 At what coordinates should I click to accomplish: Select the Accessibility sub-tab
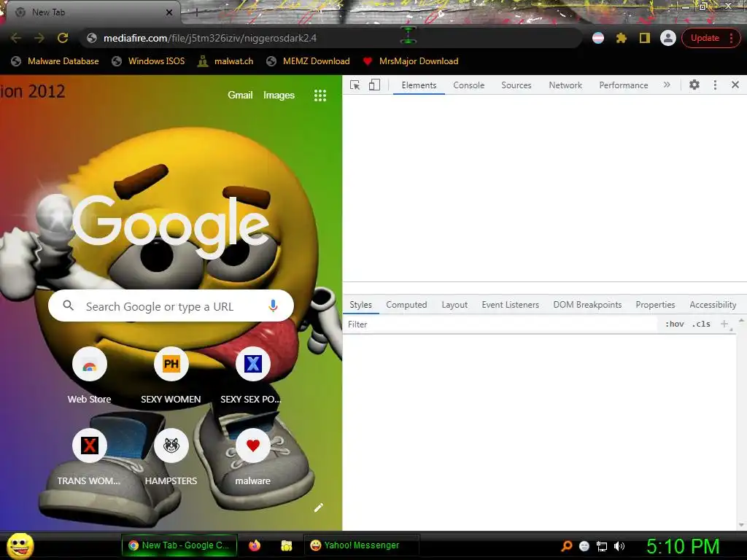click(713, 304)
